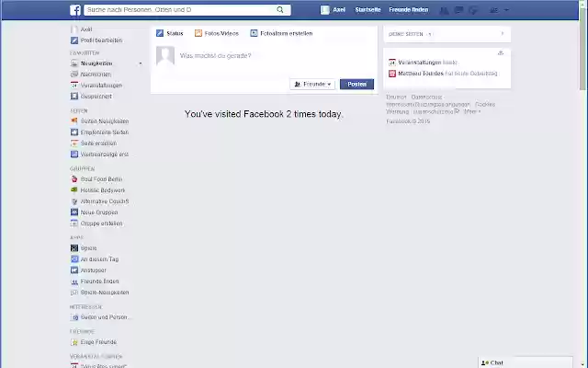
Task: Click the profile avatar in status composer
Action: coord(165,55)
